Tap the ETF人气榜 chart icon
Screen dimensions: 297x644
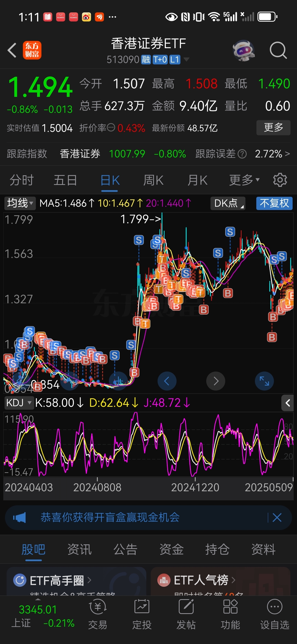coord(164,580)
